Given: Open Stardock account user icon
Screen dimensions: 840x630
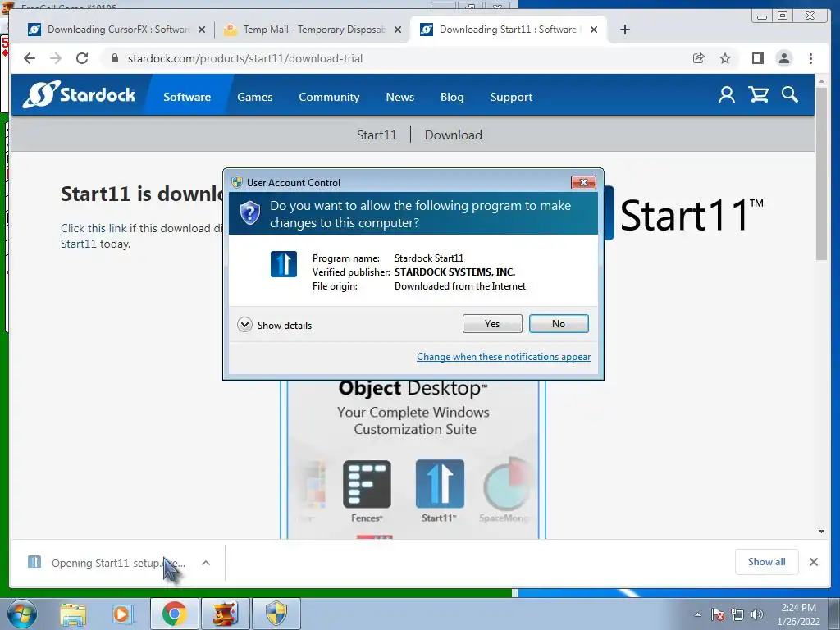Looking at the screenshot, I should point(727,95).
